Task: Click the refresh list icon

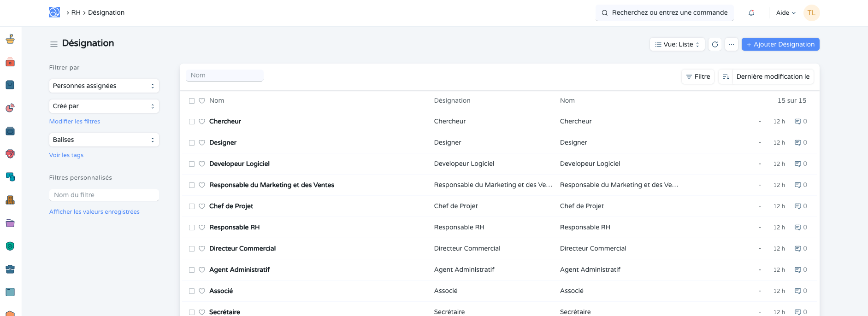Action: [715, 44]
